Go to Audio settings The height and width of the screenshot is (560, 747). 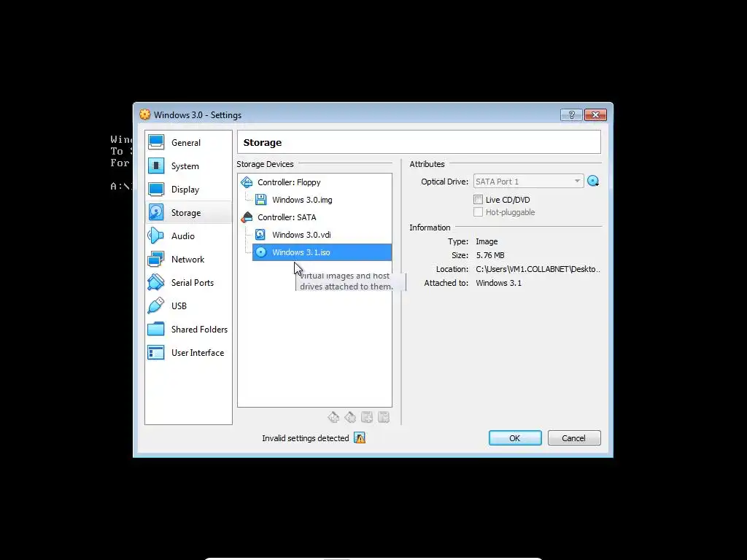188,236
